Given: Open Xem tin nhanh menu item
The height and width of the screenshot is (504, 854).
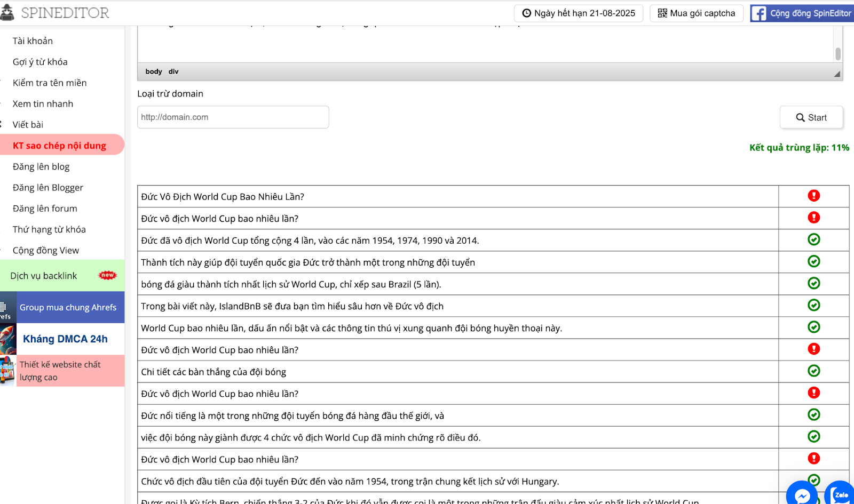Looking at the screenshot, I should click(43, 103).
